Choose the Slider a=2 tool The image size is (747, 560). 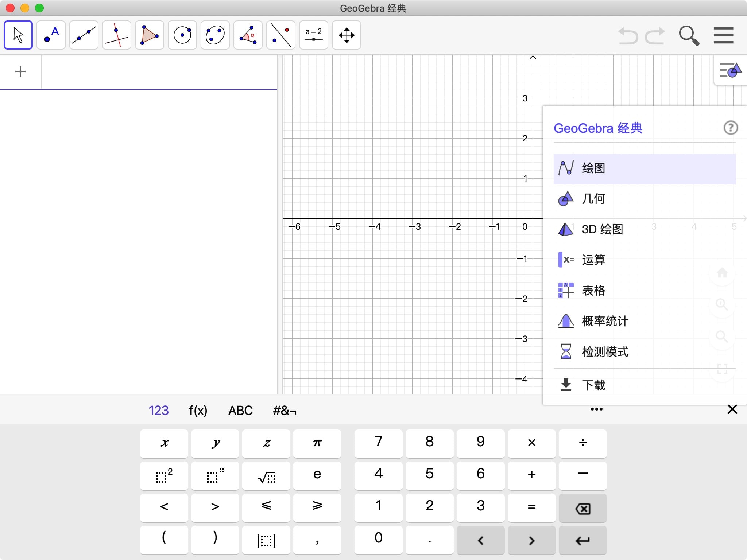(314, 35)
